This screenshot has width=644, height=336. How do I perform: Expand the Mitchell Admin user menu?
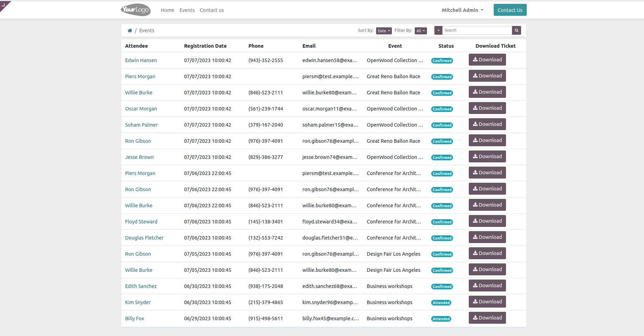point(462,10)
